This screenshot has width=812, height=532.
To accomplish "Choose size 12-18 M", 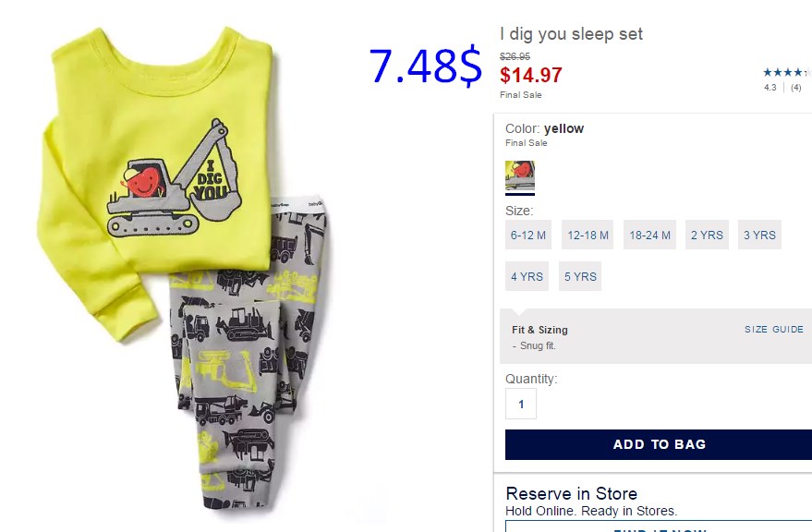I will (588, 235).
